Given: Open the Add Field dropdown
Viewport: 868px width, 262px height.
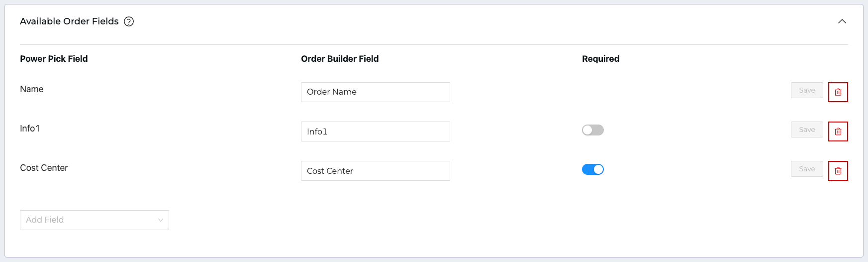Looking at the screenshot, I should pyautogui.click(x=95, y=220).
